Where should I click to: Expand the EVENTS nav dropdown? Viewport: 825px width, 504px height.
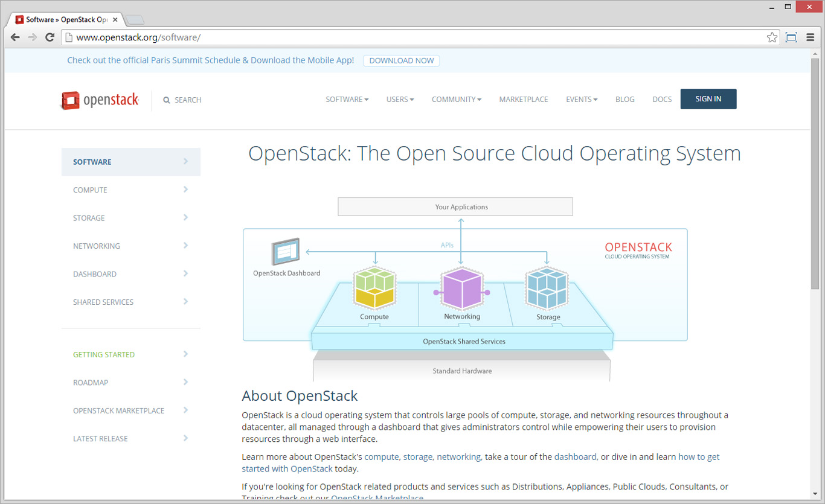[581, 100]
